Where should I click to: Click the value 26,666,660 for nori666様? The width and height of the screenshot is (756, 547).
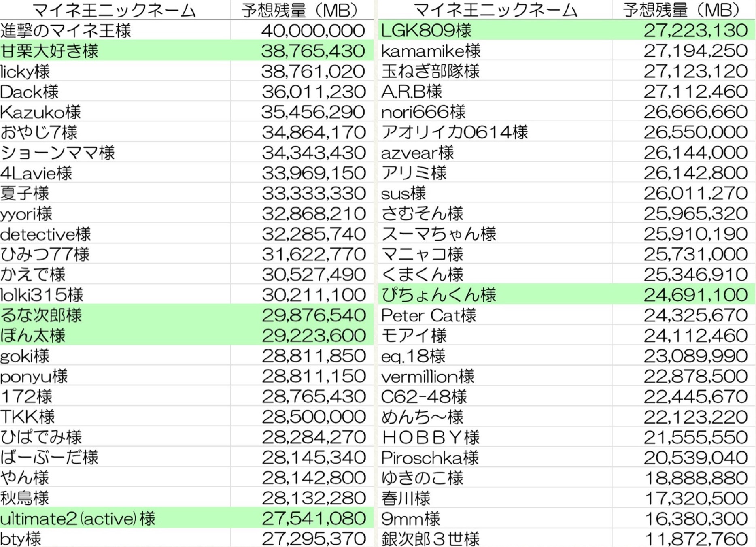coord(695,112)
